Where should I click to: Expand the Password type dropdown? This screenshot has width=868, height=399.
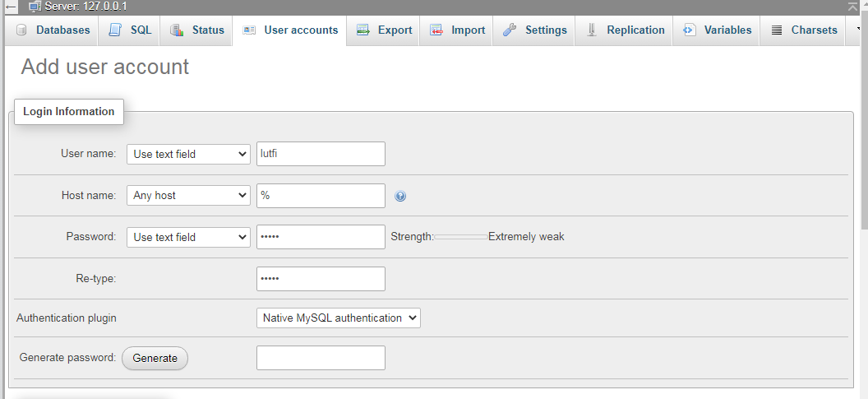click(x=188, y=237)
